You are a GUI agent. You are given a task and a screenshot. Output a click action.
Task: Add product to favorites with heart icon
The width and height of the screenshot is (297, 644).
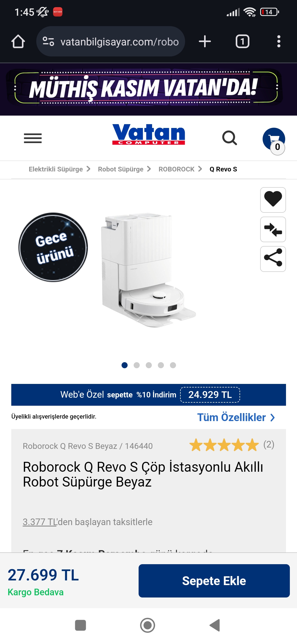pos(273,200)
